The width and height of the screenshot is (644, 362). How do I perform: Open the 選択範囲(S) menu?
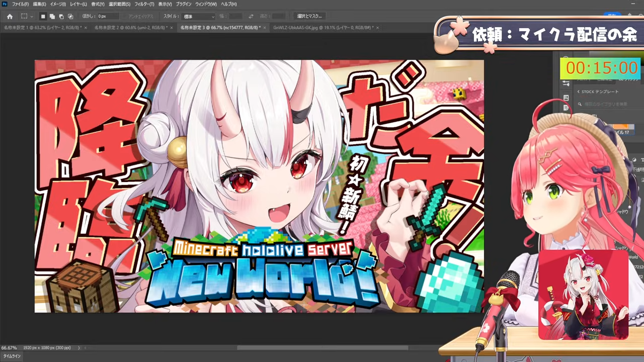(120, 4)
